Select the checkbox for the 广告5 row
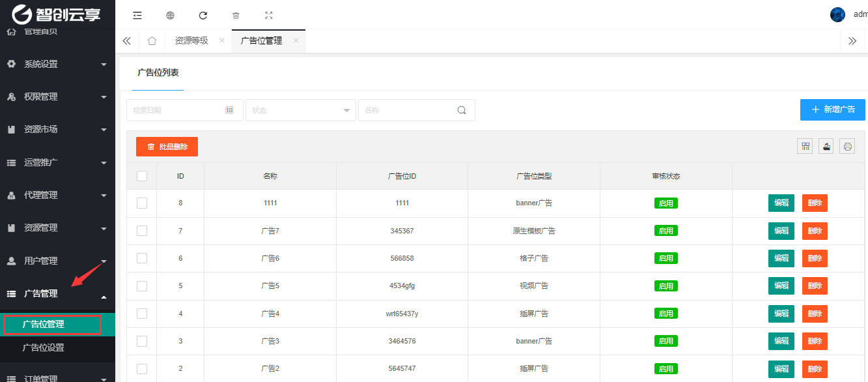Viewport: 868px width, 382px height. (x=142, y=286)
